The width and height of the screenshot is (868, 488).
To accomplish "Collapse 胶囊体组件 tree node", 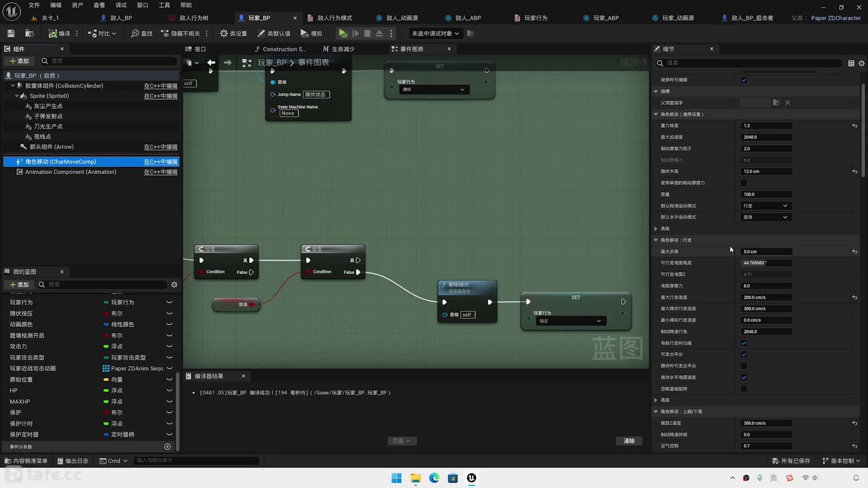I will (13, 85).
